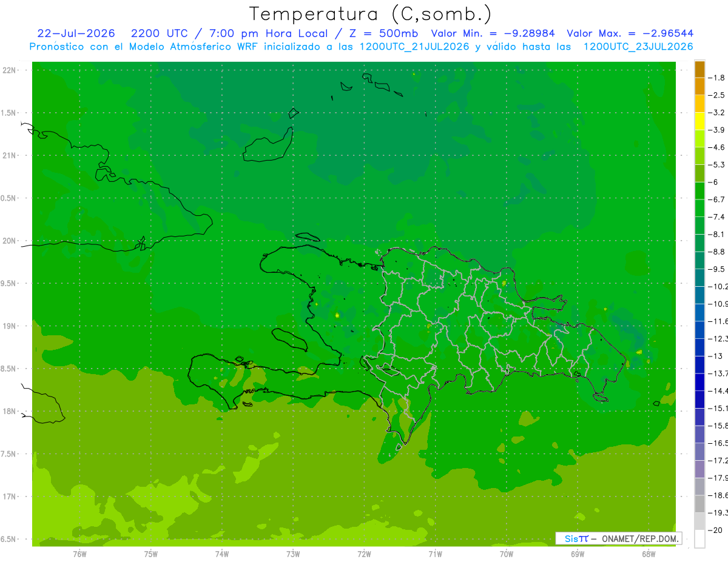Image resolution: width=728 pixels, height=562 pixels.
Task: Click the '-8.1' color scale value
Action: tap(717, 234)
